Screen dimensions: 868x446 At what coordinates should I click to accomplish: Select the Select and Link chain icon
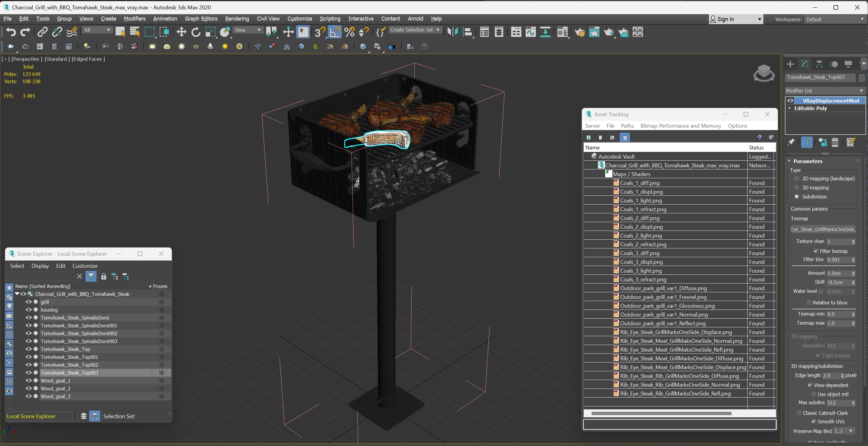tap(42, 32)
